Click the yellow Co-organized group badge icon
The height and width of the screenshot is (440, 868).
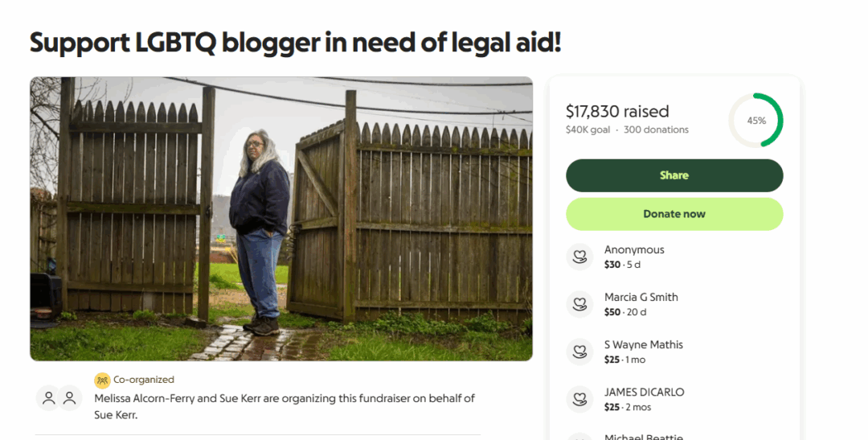pyautogui.click(x=102, y=380)
